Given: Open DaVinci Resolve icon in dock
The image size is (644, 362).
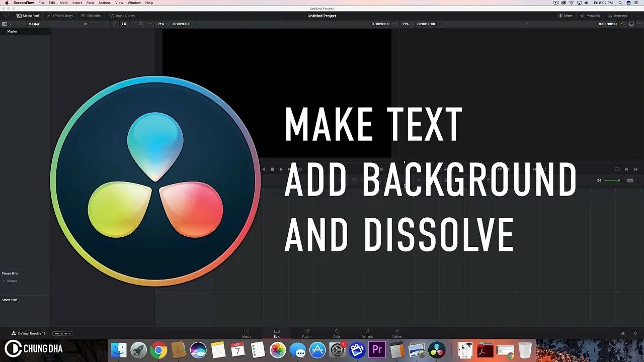Looking at the screenshot, I should [x=437, y=349].
